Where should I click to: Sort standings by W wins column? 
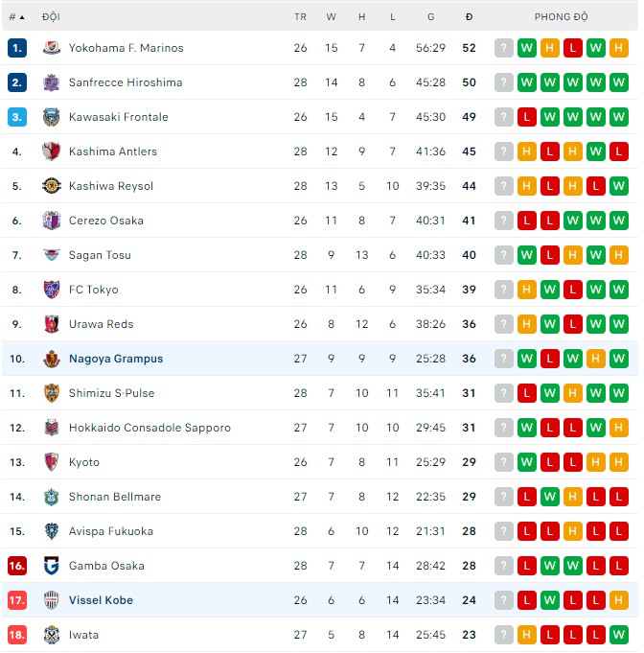[x=332, y=17]
